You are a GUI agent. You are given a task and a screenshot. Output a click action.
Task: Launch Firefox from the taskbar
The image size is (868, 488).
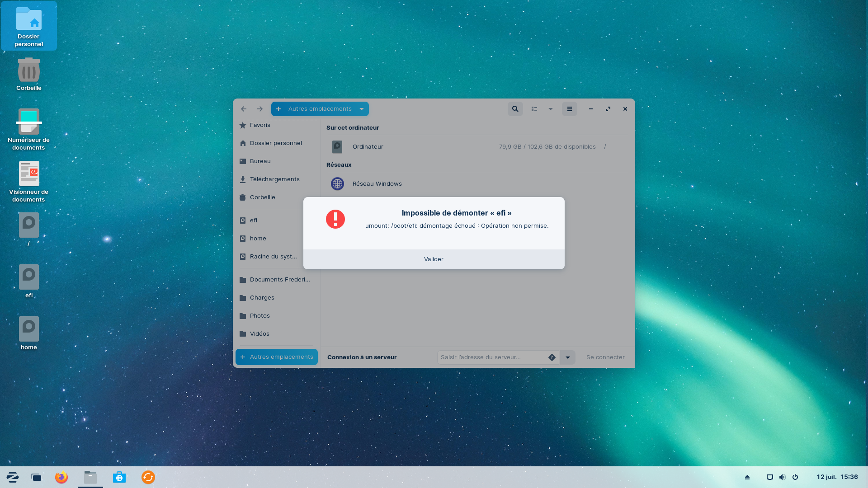point(61,478)
